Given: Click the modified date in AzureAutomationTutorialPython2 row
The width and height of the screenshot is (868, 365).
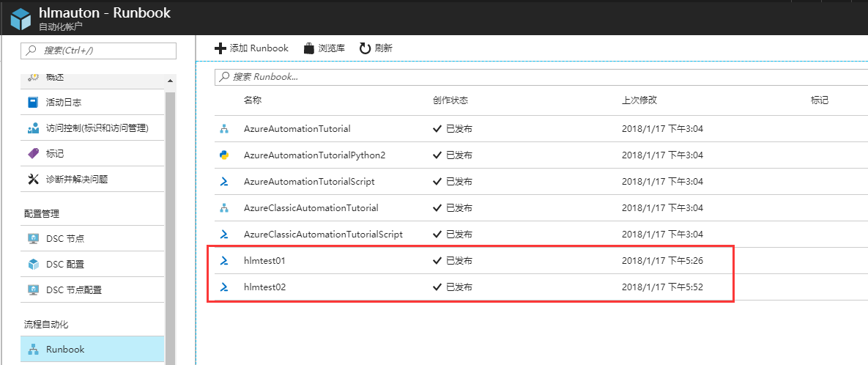Looking at the screenshot, I should (662, 155).
